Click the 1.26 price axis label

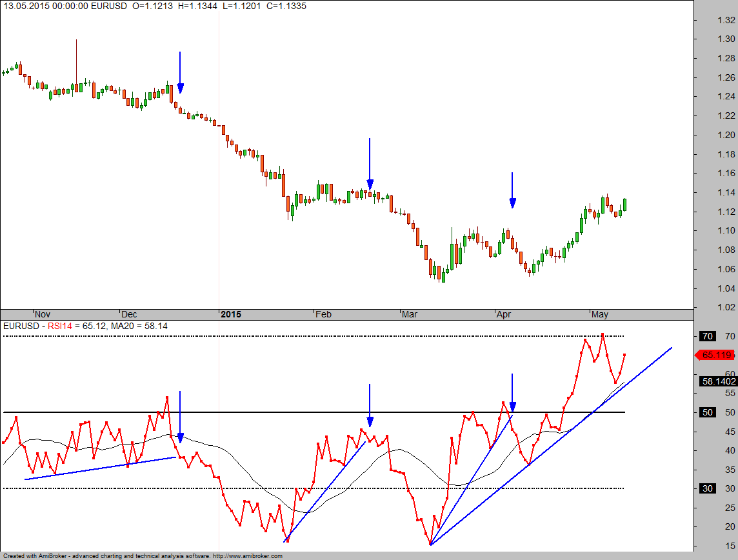click(x=726, y=77)
